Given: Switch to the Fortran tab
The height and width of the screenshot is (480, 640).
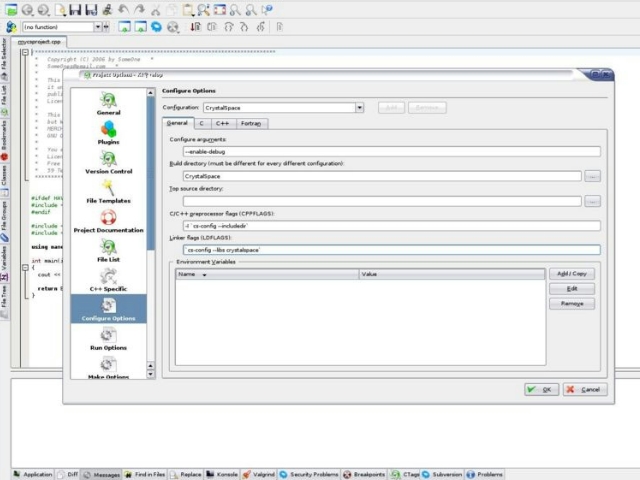Looking at the screenshot, I should click(x=251, y=123).
